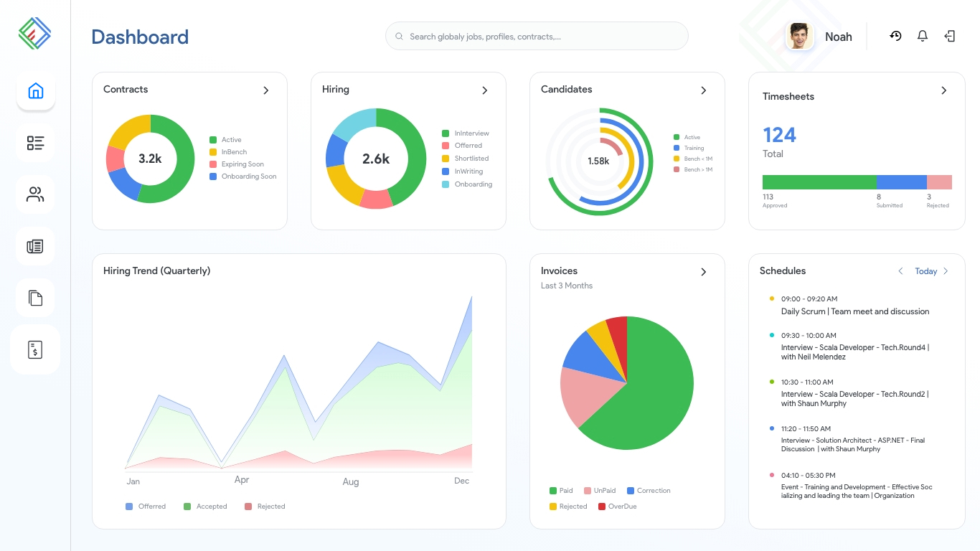Open the task list sidebar icon
Viewport: 980px width, 551px height.
click(35, 143)
